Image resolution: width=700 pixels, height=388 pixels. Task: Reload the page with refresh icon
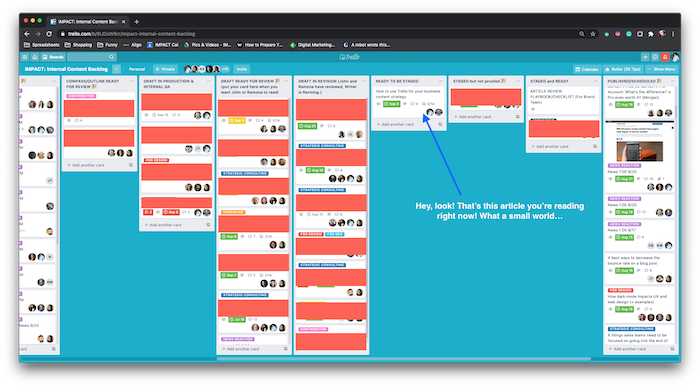49,34
